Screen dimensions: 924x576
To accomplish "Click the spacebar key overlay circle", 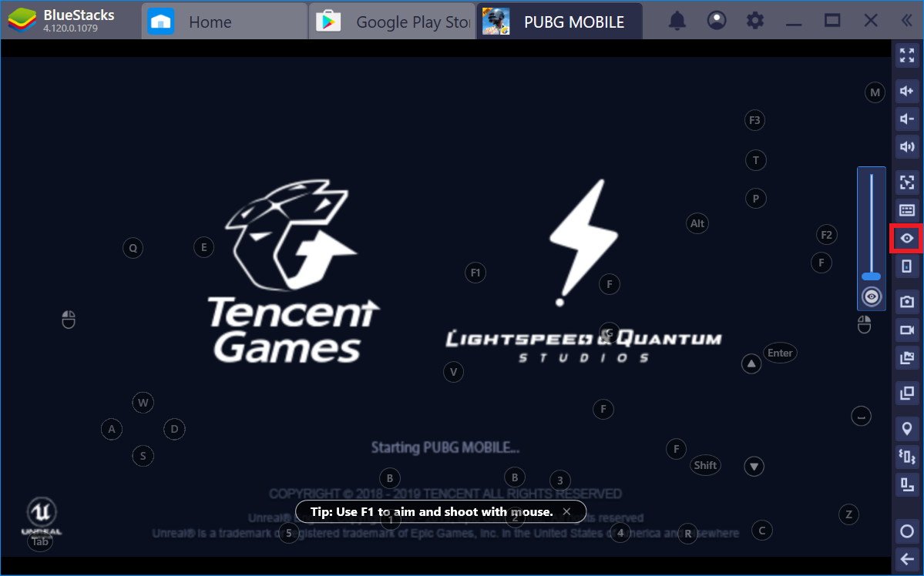I will tap(861, 417).
